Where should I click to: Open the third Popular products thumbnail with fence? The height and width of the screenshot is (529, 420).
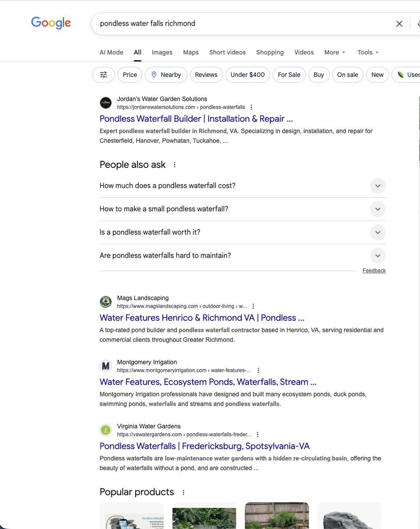click(x=277, y=515)
